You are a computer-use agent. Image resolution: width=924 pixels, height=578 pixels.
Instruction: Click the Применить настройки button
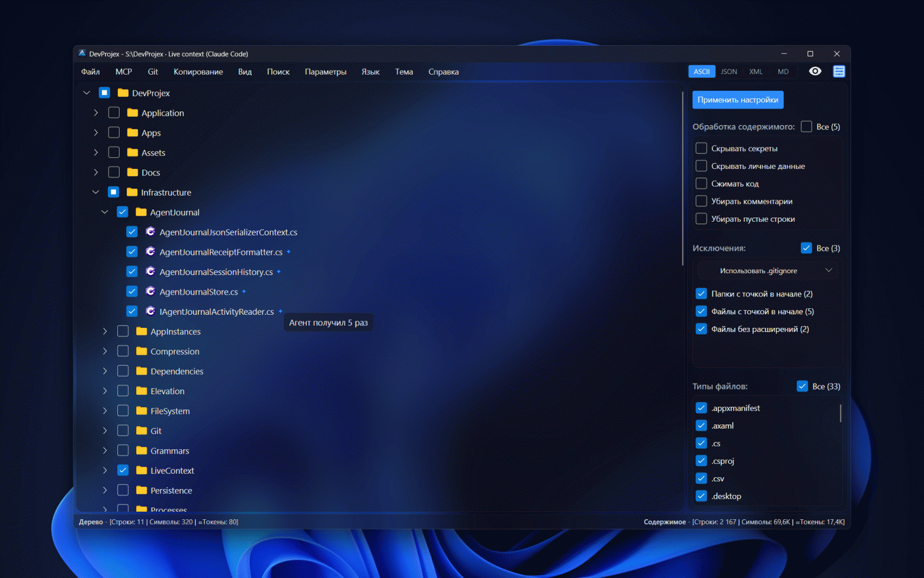click(738, 100)
